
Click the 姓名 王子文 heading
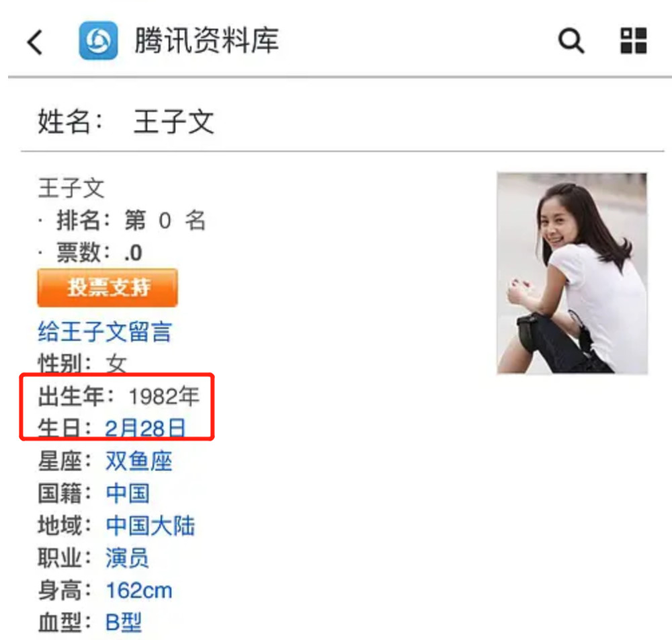click(126, 122)
